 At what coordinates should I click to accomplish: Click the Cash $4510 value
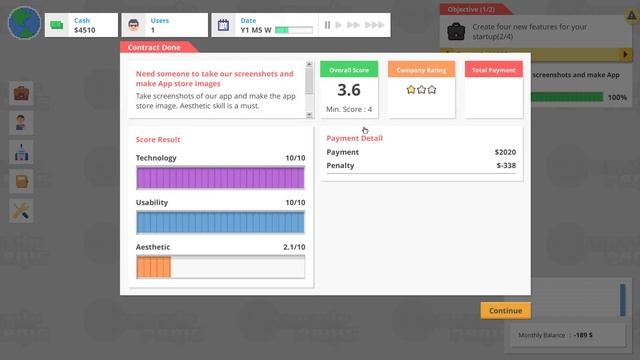coord(84,30)
